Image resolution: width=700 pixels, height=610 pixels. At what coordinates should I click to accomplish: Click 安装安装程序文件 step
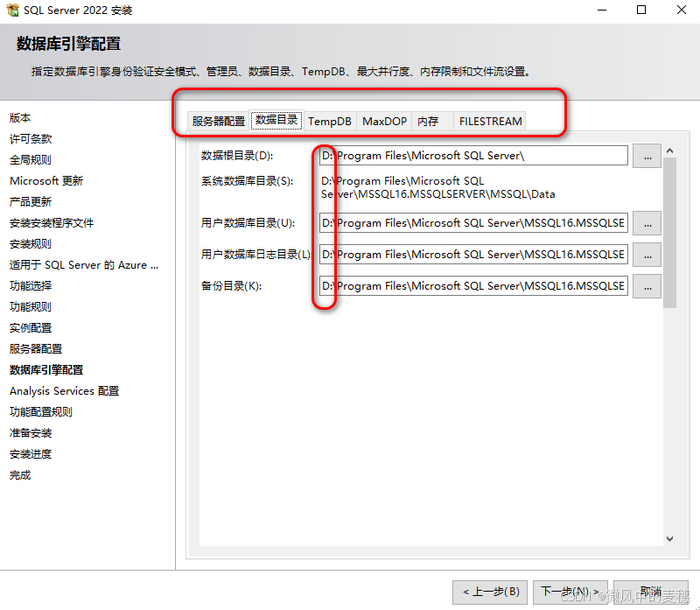pyautogui.click(x=52, y=223)
